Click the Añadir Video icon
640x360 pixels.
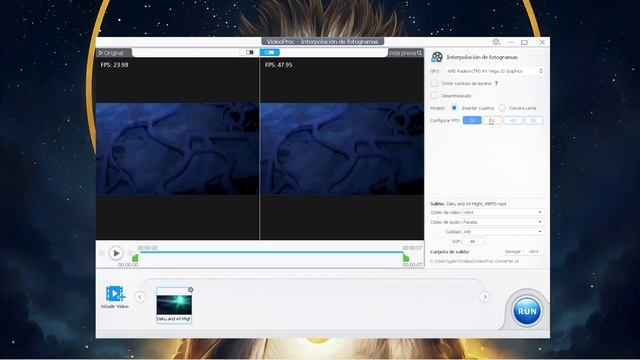tap(115, 294)
